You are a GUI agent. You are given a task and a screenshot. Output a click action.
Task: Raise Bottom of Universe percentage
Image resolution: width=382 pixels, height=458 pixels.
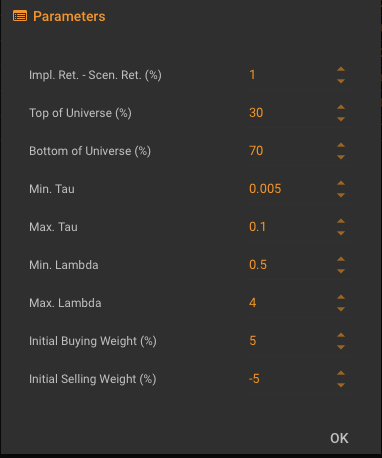(341, 145)
